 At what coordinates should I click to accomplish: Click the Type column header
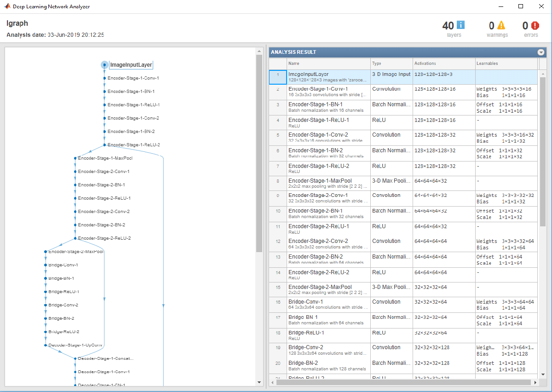click(x=391, y=63)
